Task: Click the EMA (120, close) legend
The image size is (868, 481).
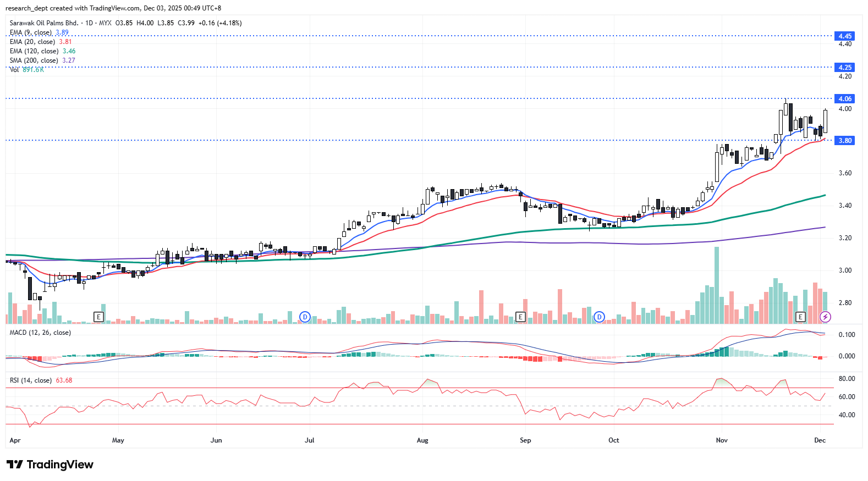Action: click(x=34, y=51)
